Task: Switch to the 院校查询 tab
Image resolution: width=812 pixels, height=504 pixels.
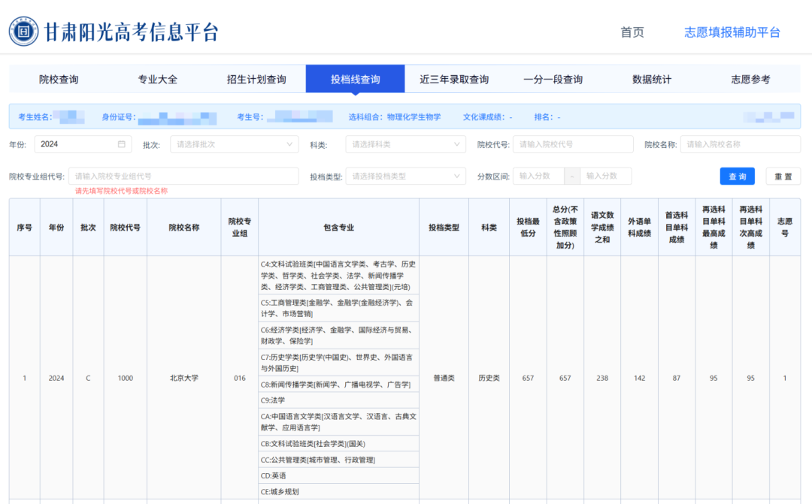Action: coord(60,78)
